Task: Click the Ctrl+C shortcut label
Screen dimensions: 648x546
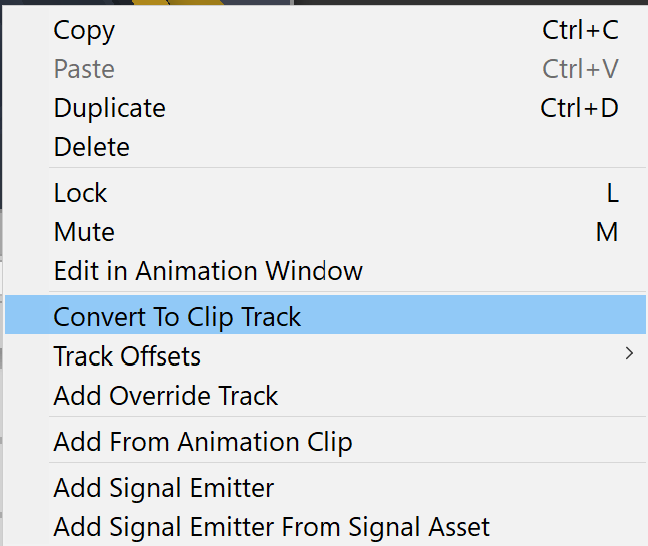Action: pyautogui.click(x=580, y=30)
